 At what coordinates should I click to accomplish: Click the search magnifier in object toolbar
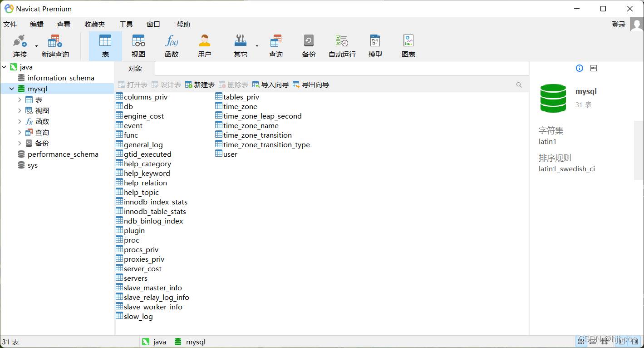[519, 85]
